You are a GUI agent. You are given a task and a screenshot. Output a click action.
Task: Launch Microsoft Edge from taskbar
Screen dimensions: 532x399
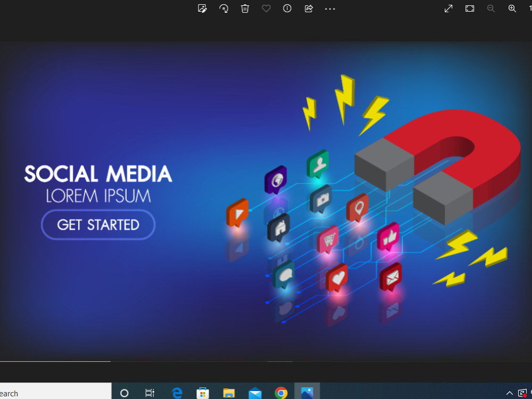177,393
